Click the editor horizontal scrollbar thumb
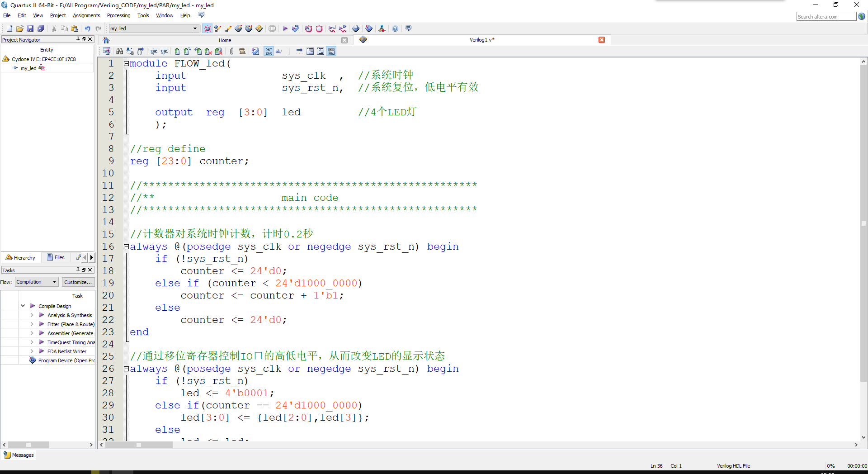Screen dimensions: 868x474 (139, 445)
